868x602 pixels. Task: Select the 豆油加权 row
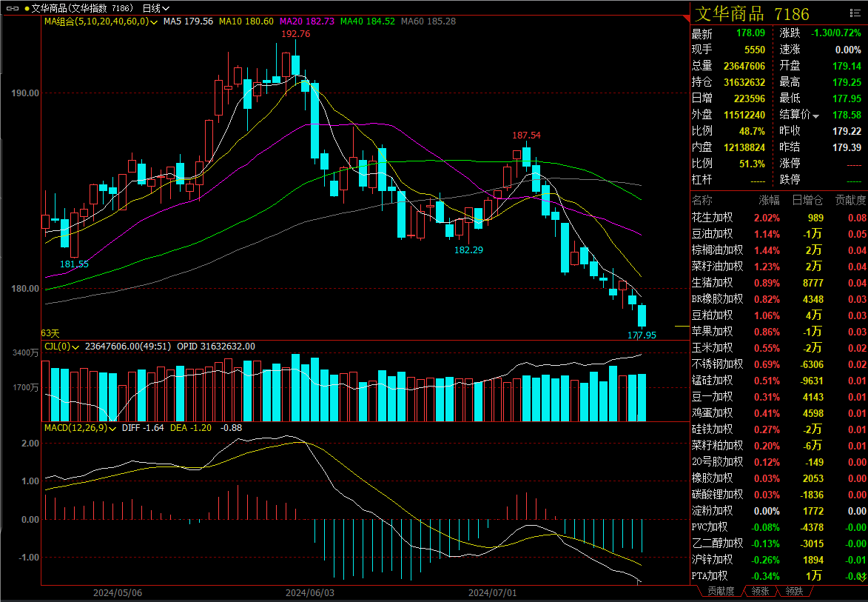point(779,234)
